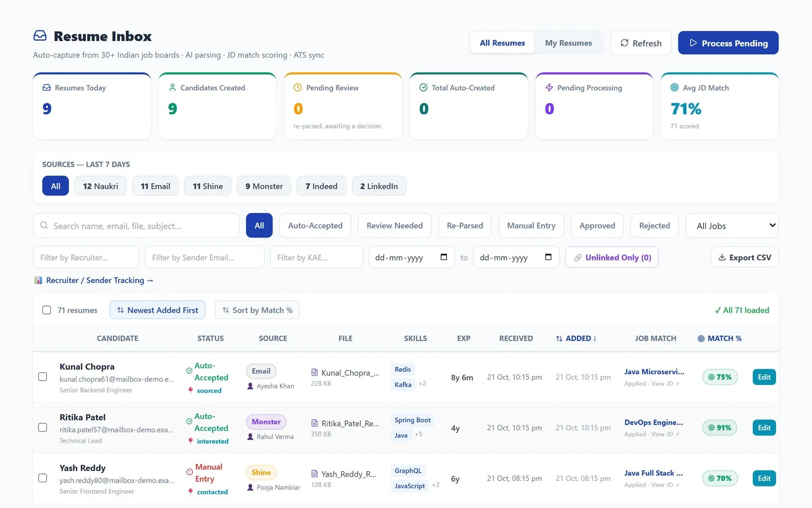Open the All Jobs dropdown
The width and height of the screenshot is (812, 508).
[732, 226]
